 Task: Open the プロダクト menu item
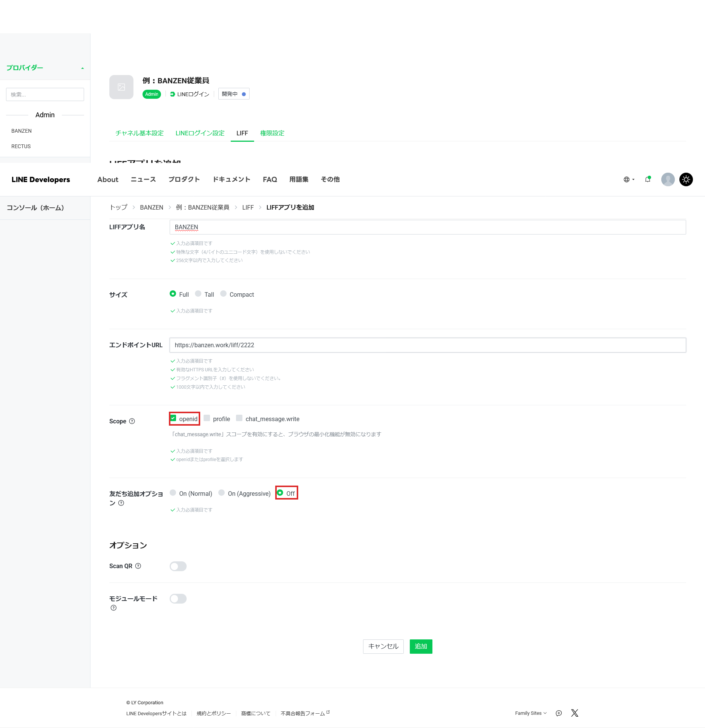(x=184, y=179)
